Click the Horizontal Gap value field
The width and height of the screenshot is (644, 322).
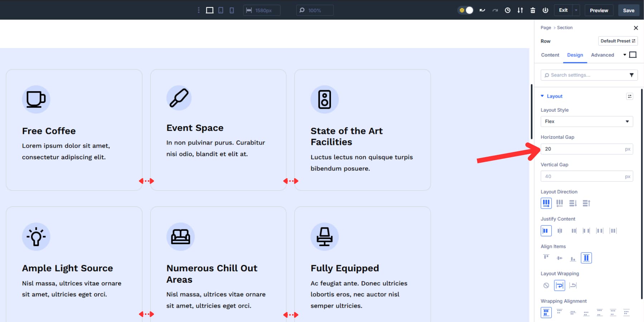583,149
